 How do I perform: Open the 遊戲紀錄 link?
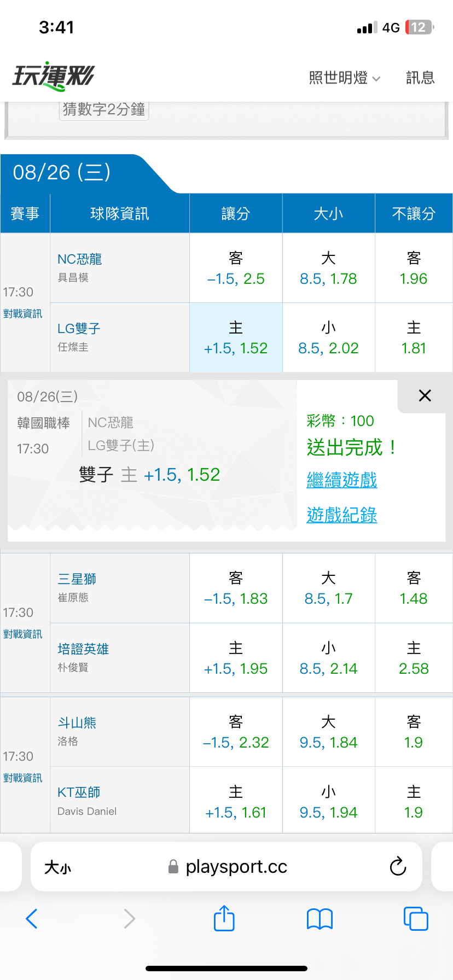342,515
